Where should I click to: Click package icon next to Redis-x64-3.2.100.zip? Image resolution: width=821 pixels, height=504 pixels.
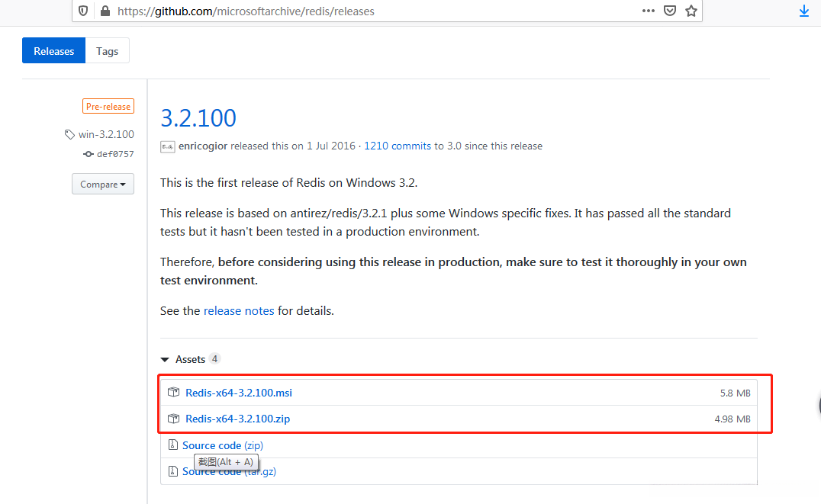(x=173, y=418)
